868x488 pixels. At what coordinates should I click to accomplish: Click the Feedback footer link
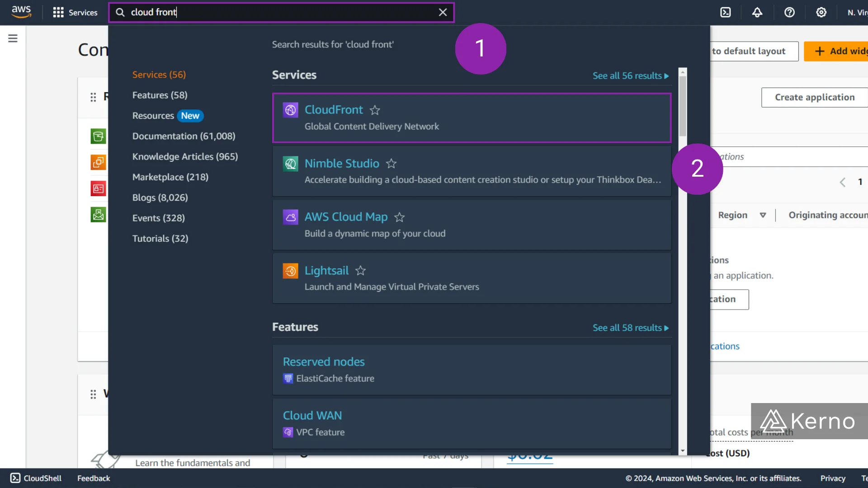tap(94, 478)
